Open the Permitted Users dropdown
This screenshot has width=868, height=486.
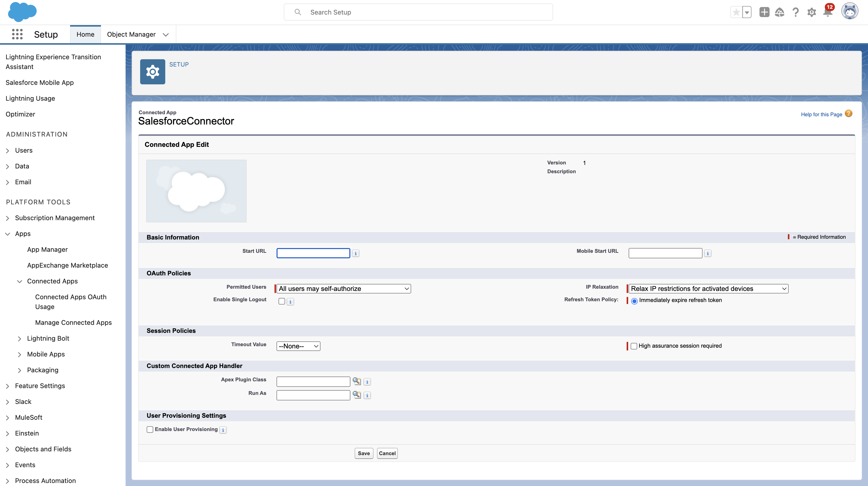pos(344,289)
